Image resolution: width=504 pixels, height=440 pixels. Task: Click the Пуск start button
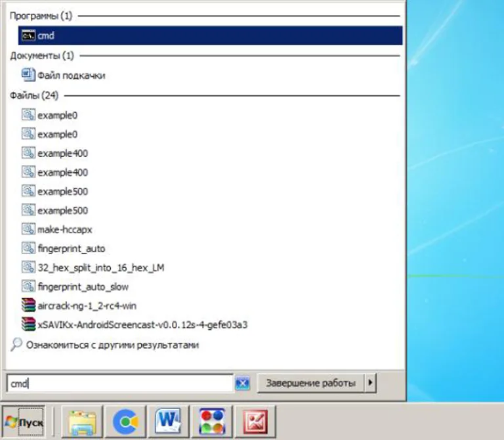point(24,422)
